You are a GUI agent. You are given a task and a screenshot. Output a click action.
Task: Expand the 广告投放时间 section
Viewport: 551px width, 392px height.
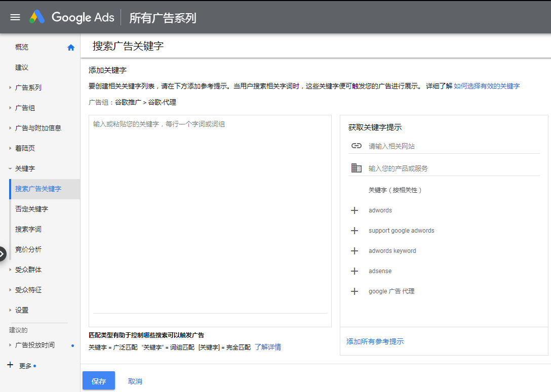point(10,345)
